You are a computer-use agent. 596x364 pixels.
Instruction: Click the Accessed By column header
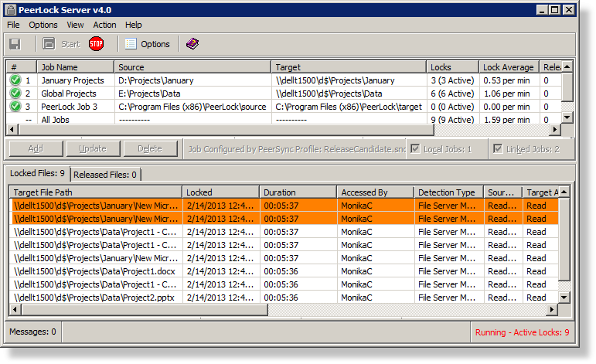click(x=376, y=192)
